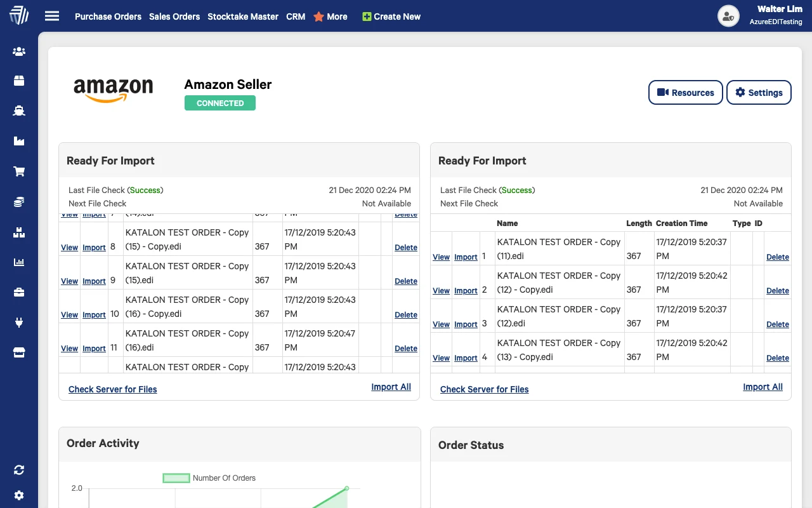This screenshot has width=812, height=508.
Task: Click Check Server for Files link
Action: 112,389
